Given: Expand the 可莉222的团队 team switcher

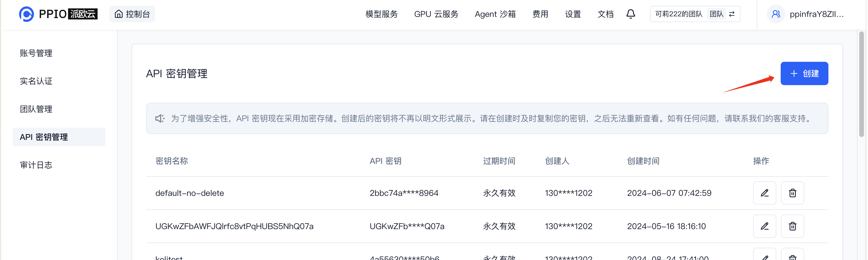Looking at the screenshot, I should 679,14.
